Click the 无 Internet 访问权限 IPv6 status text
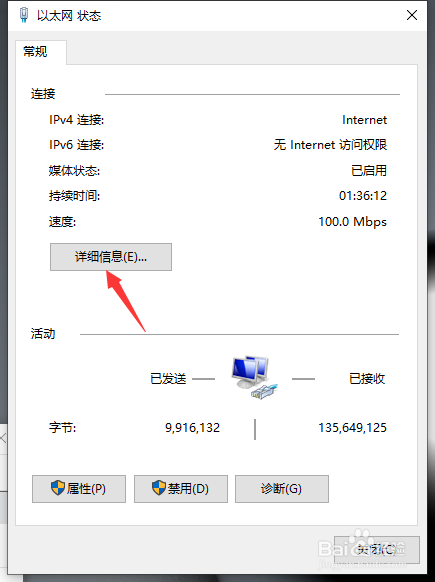 pos(330,145)
